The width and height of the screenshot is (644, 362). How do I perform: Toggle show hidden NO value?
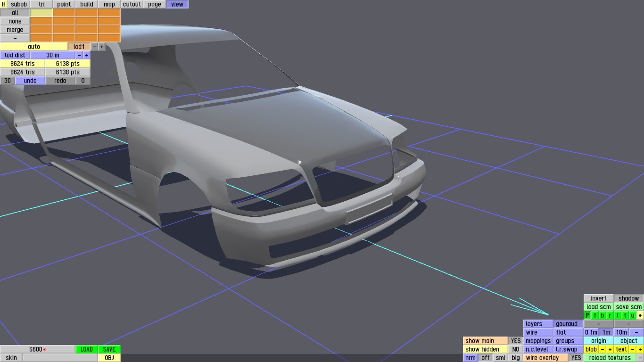[516, 349]
